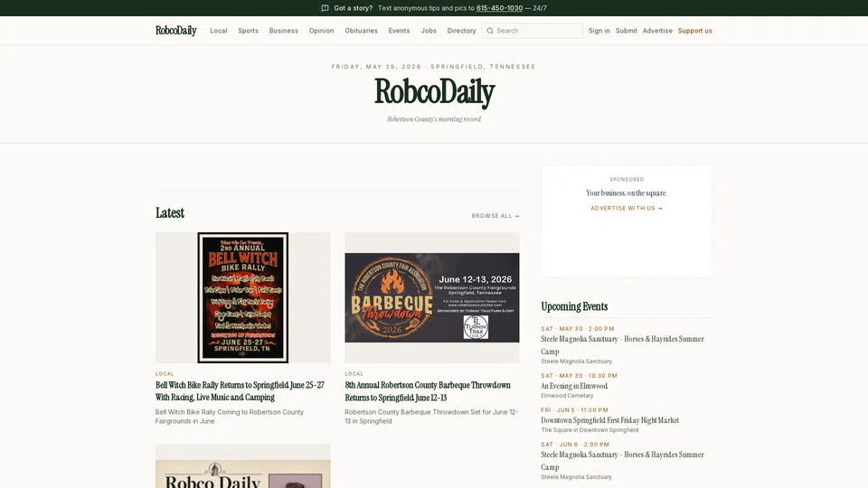This screenshot has height=488, width=868.
Task: Click the search magnifier icon
Action: pos(490,31)
